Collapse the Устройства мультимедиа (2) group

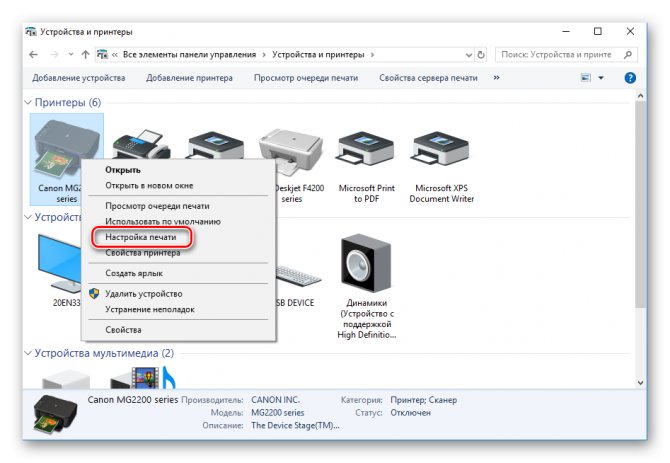28,353
